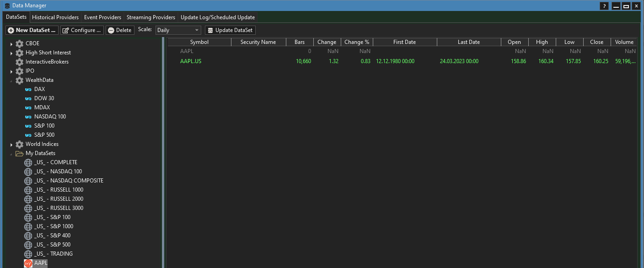This screenshot has width=644, height=268.
Task: Select the InteractiveBrokers tree item
Action: click(x=47, y=62)
